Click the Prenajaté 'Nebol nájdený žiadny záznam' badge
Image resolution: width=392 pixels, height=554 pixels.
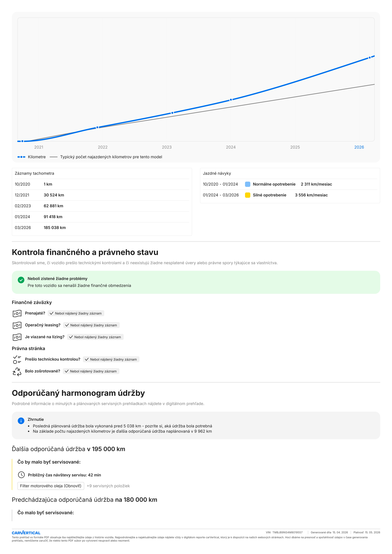(76, 313)
